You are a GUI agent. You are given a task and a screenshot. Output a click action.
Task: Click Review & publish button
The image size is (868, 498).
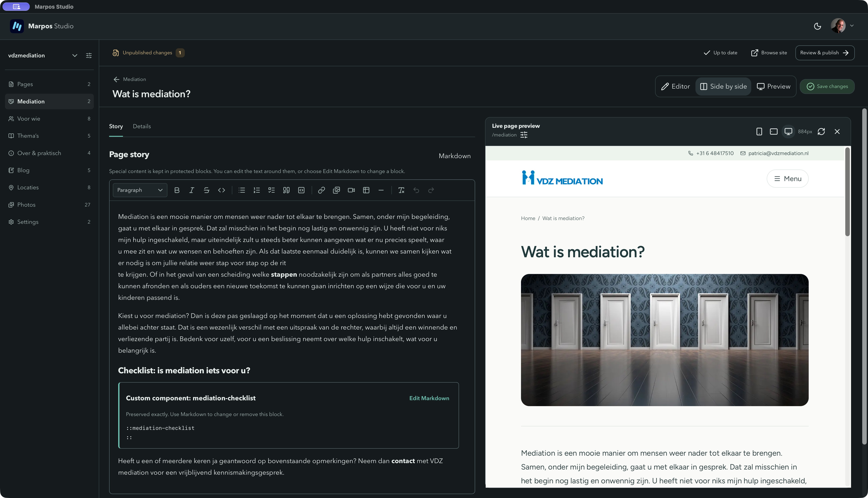tap(825, 53)
